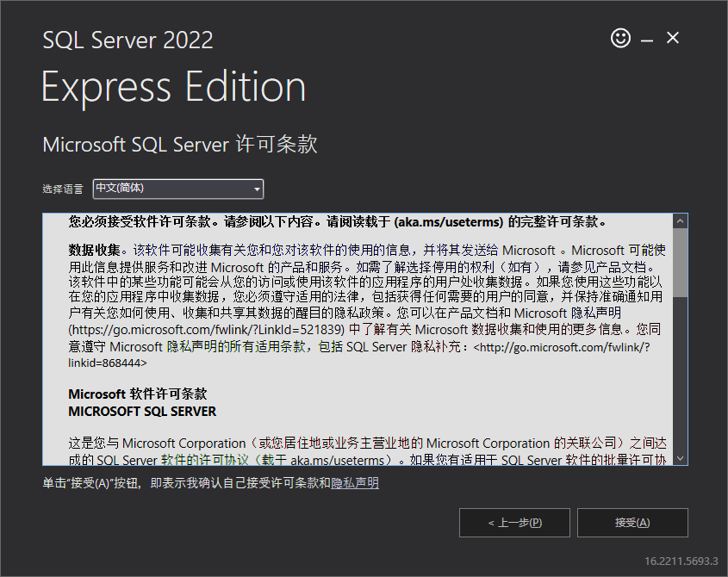
Task: Click the aka.ms/useterms text in bold header
Action: 449,222
